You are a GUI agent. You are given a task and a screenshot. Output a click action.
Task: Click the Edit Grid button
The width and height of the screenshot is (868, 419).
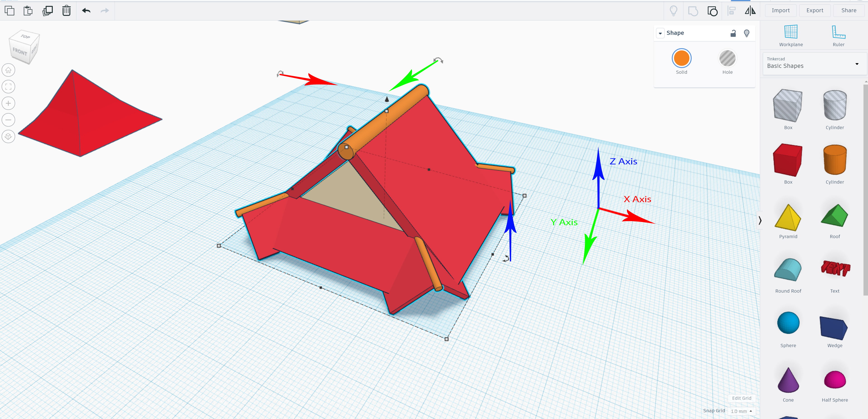741,398
